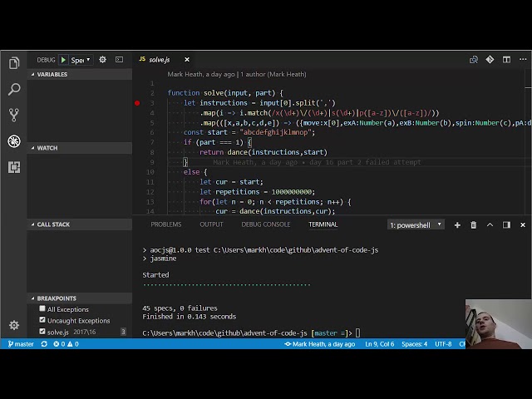Viewport: 532px width, 399px height.
Task: Click the '45 specs, 0 failures' terminal line
Action: (180, 308)
